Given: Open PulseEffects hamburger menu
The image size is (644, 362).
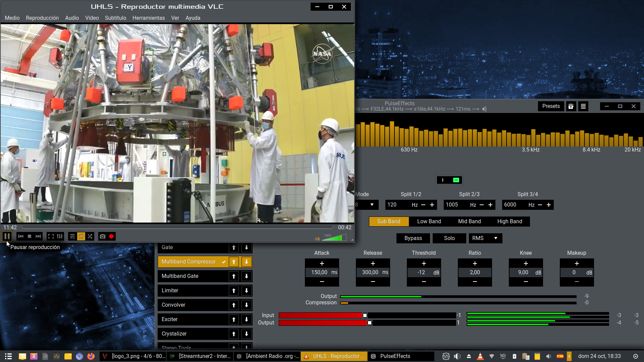Looking at the screenshot, I should tap(583, 106).
